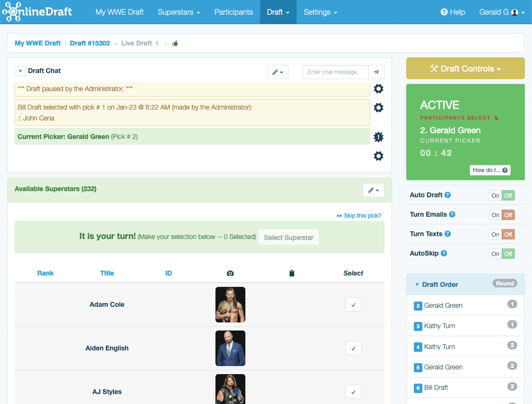
Task: Click the OnlineDraft logo
Action: (x=37, y=12)
